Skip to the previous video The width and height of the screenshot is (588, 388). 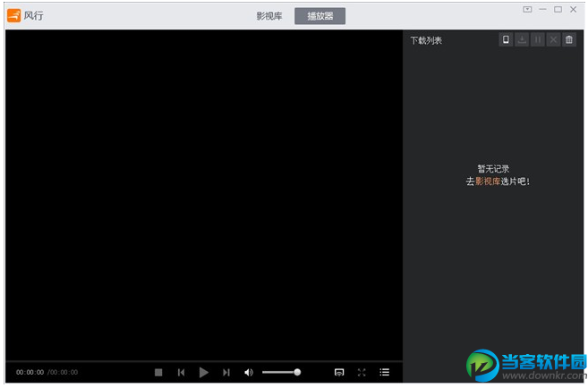(181, 372)
